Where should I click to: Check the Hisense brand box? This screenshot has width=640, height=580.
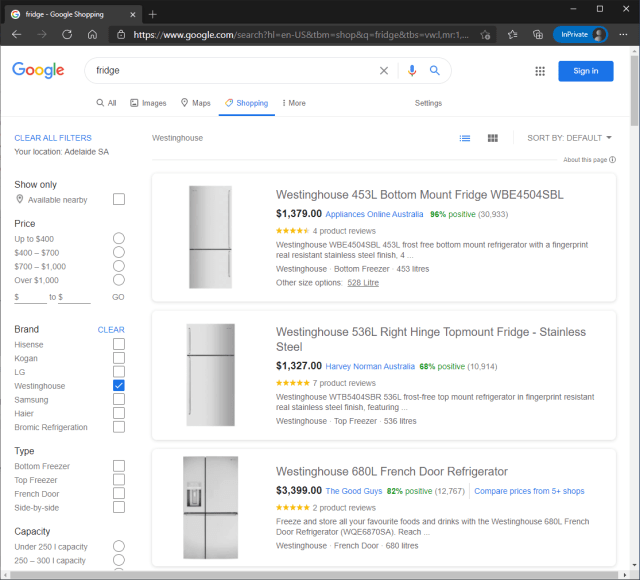119,344
